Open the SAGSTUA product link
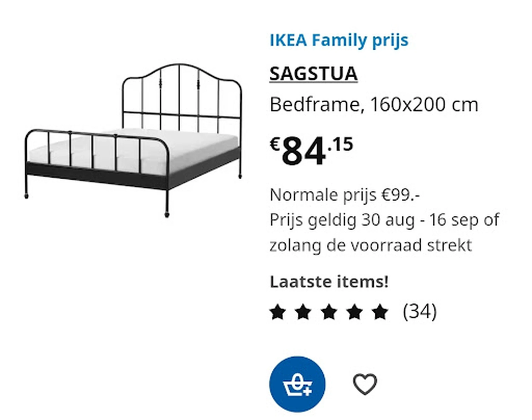The width and height of the screenshot is (532, 420). [x=313, y=73]
